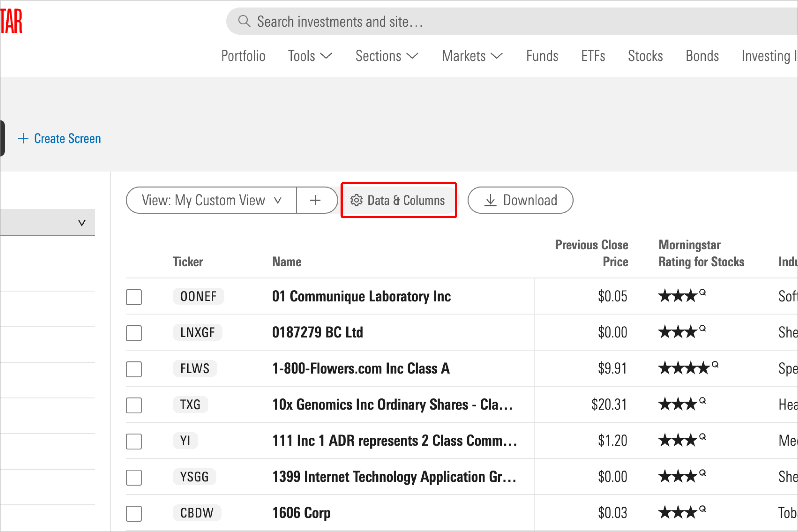Check the YI row checkbox
This screenshot has height=532, width=798.
(134, 441)
